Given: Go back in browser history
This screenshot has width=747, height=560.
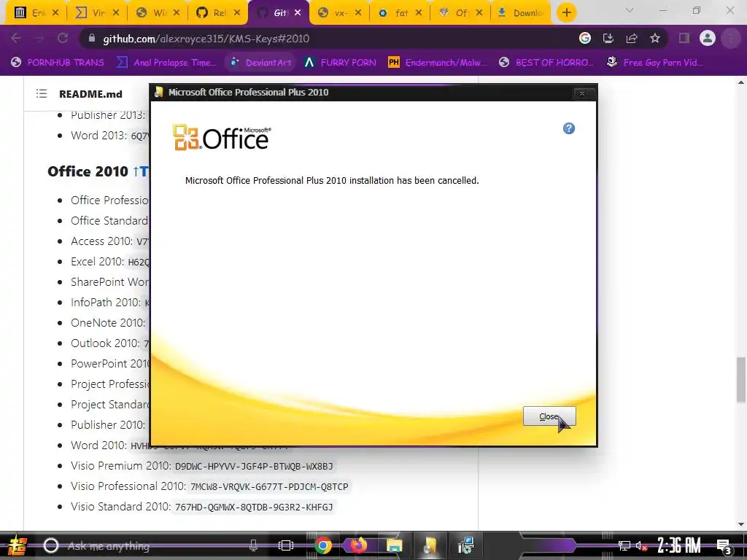Looking at the screenshot, I should point(16,39).
